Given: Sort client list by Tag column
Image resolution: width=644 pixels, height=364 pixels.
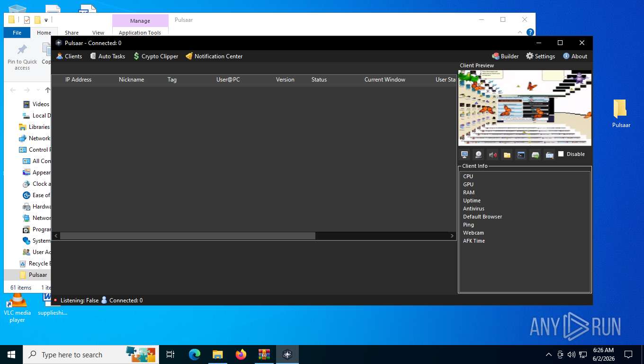Looking at the screenshot, I should click(172, 80).
